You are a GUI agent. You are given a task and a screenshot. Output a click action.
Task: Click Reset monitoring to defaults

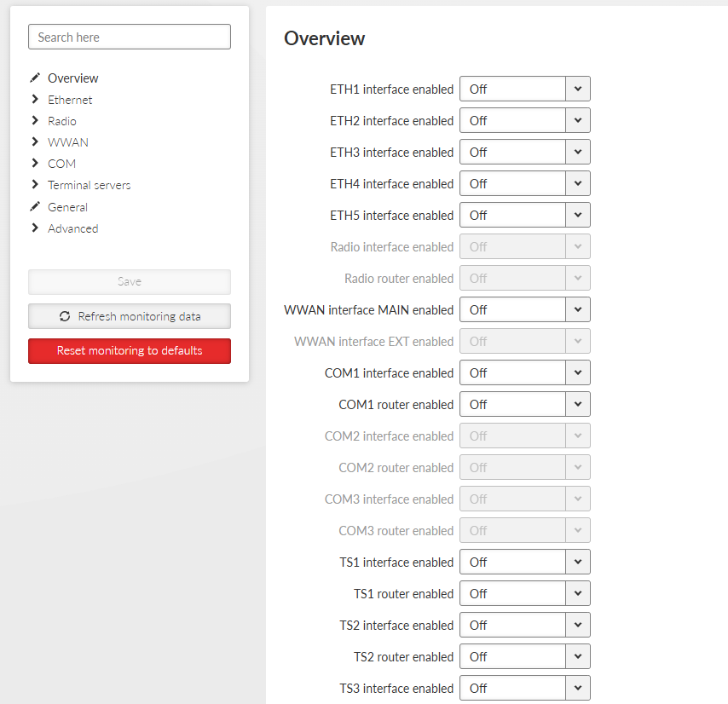coord(129,350)
